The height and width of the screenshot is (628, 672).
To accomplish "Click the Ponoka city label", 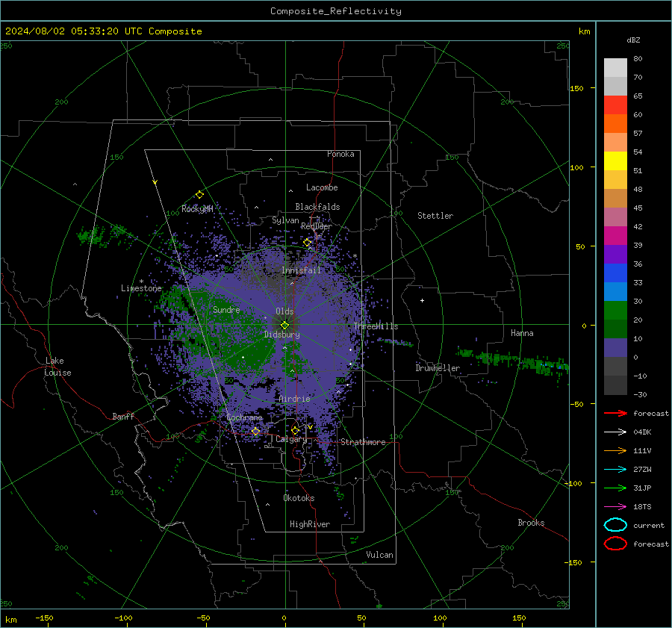I will tap(340, 154).
